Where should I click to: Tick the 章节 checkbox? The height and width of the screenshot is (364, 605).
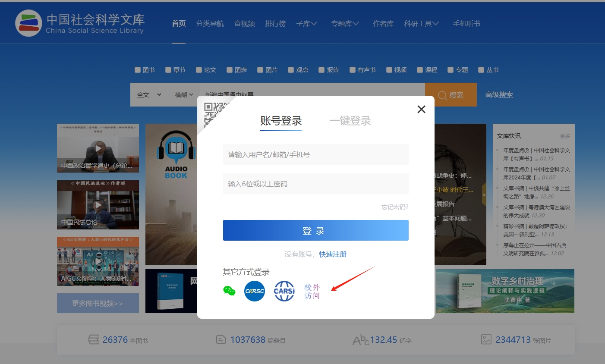tap(168, 70)
